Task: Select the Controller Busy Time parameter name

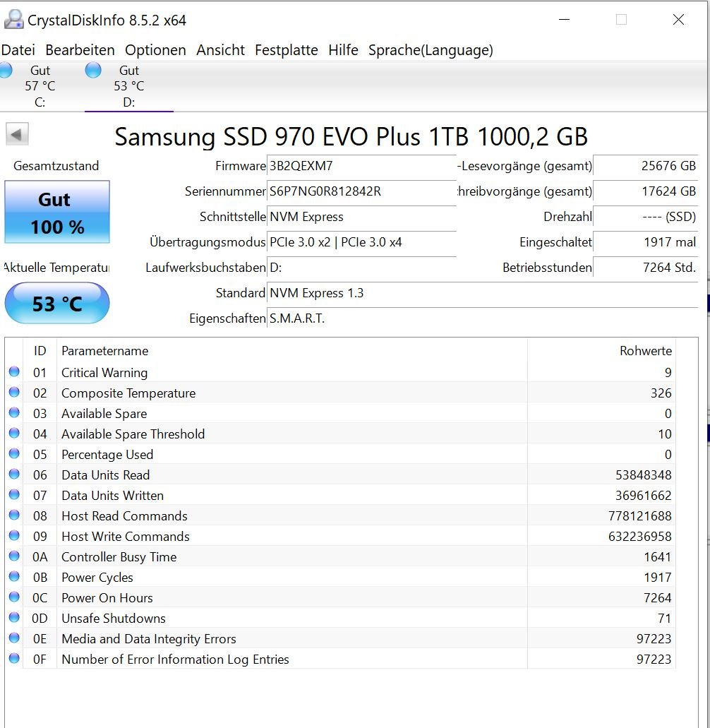Action: 119,557
